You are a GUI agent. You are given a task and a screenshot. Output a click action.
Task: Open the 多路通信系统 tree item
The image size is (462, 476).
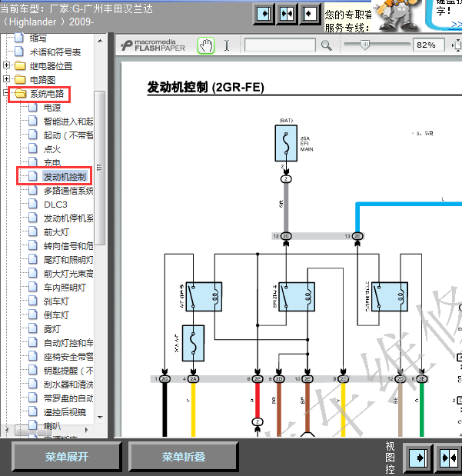[x=68, y=191]
